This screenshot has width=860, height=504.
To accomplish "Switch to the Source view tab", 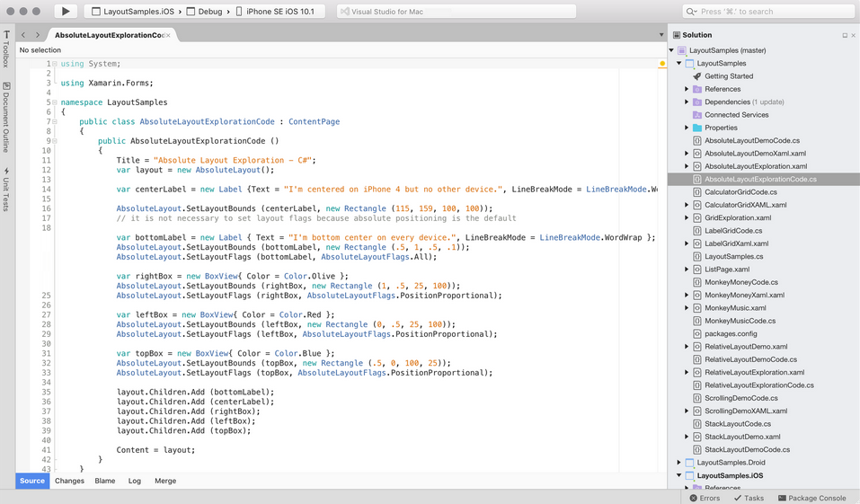I will 31,481.
